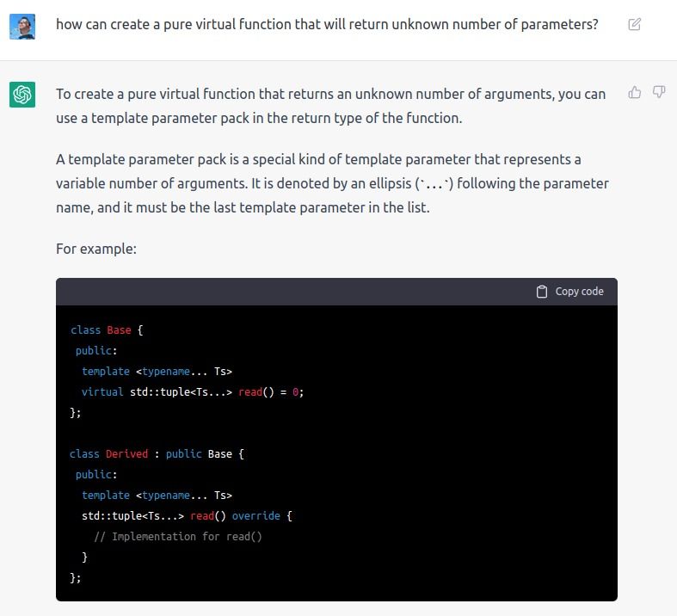Click the 'virtual' keyword in Base class
This screenshot has height=616, width=677.
(102, 392)
